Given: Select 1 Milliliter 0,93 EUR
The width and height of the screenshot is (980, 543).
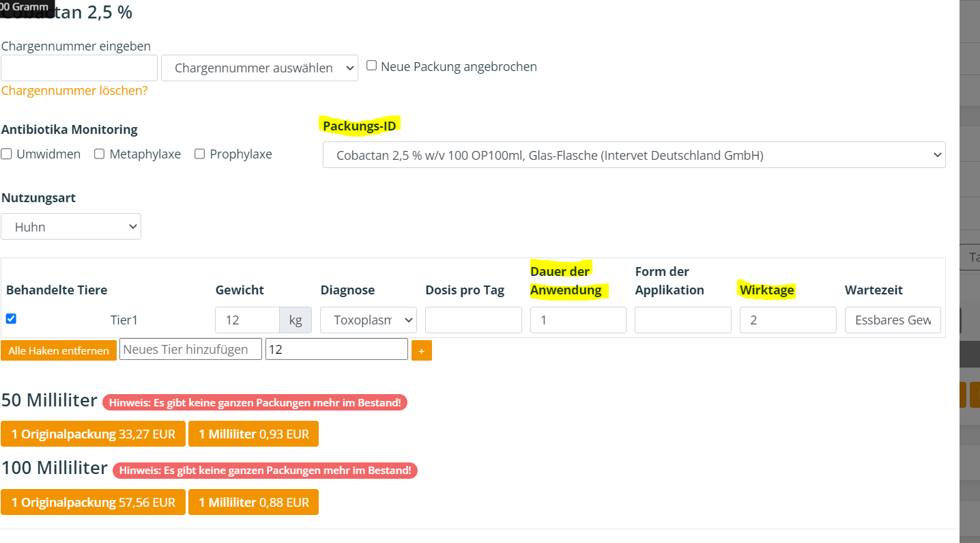Looking at the screenshot, I should tap(254, 434).
